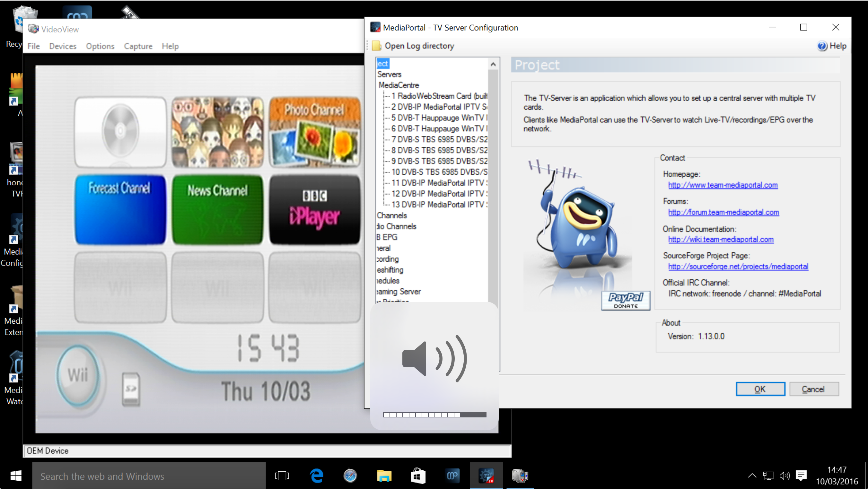Select the Capture menu item
The width and height of the screenshot is (868, 489).
click(x=138, y=45)
